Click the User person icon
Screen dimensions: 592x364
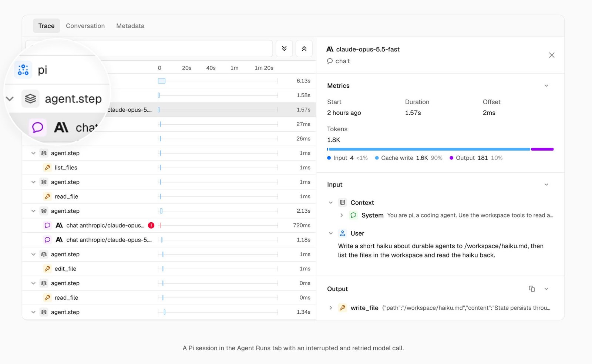pos(343,233)
